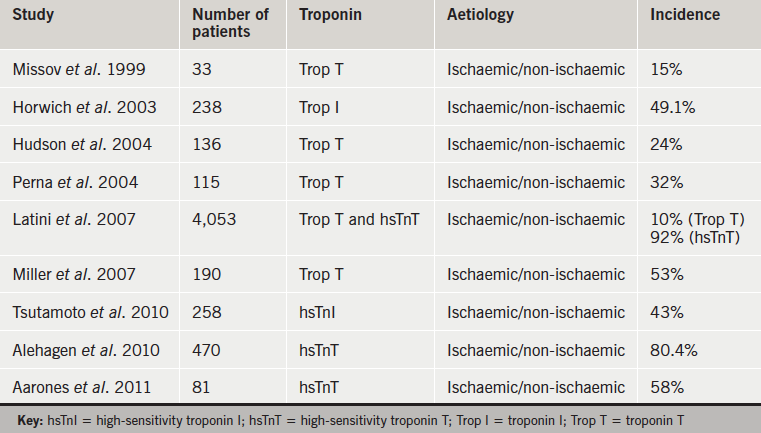This screenshot has width=761, height=433.
Task: Click the Troponin column header
Action: [x=332, y=16]
